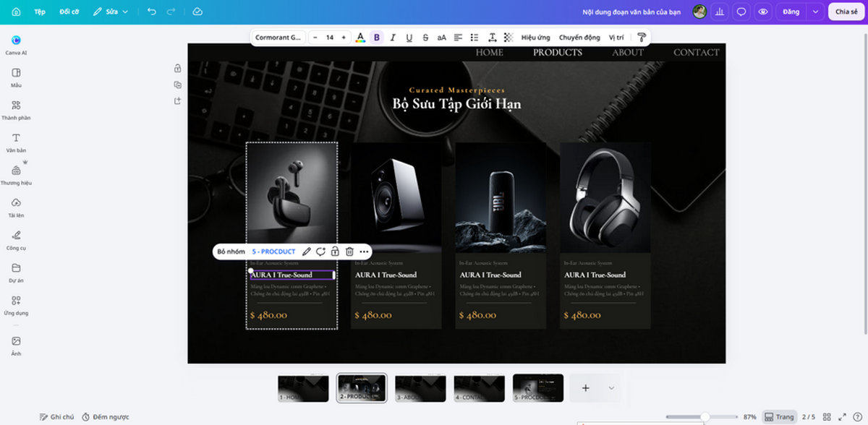
Task: Open Canva AI in sidebar
Action: click(16, 45)
